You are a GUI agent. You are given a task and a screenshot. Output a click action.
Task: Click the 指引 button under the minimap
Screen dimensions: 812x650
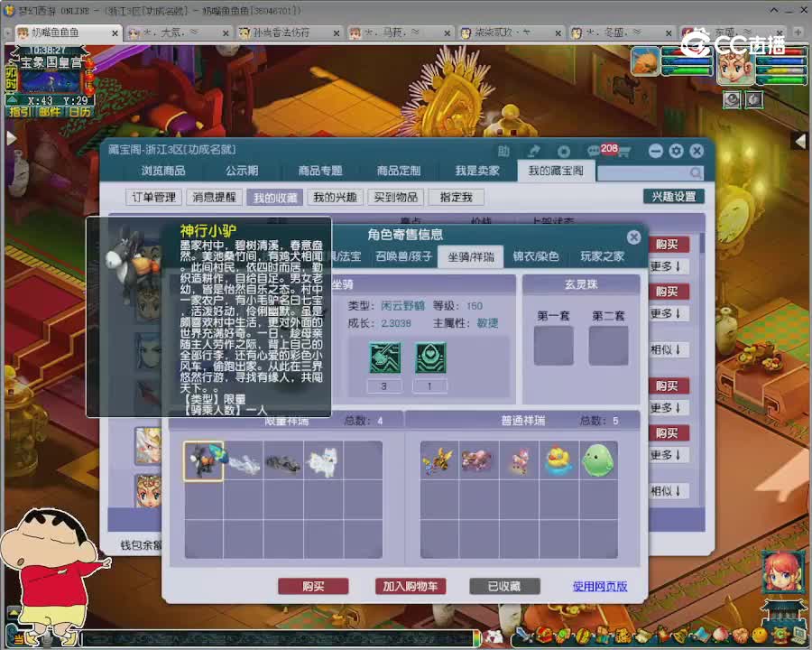pyautogui.click(x=21, y=111)
